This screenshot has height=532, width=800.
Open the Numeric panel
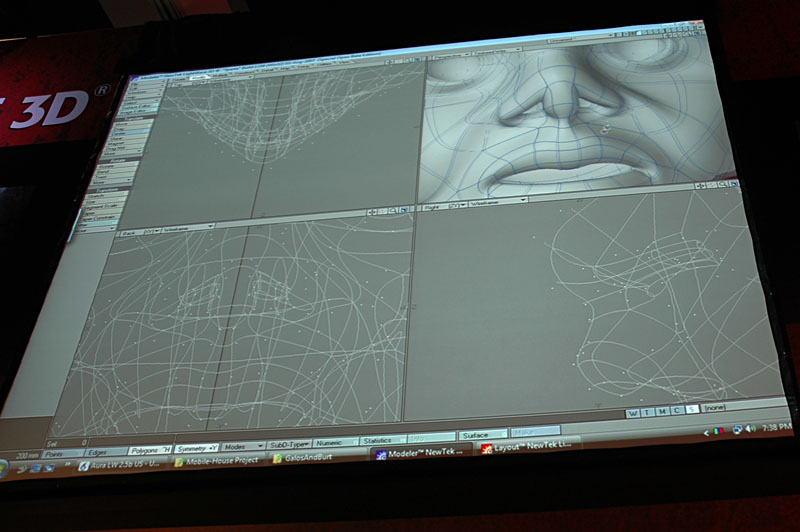tap(336, 442)
